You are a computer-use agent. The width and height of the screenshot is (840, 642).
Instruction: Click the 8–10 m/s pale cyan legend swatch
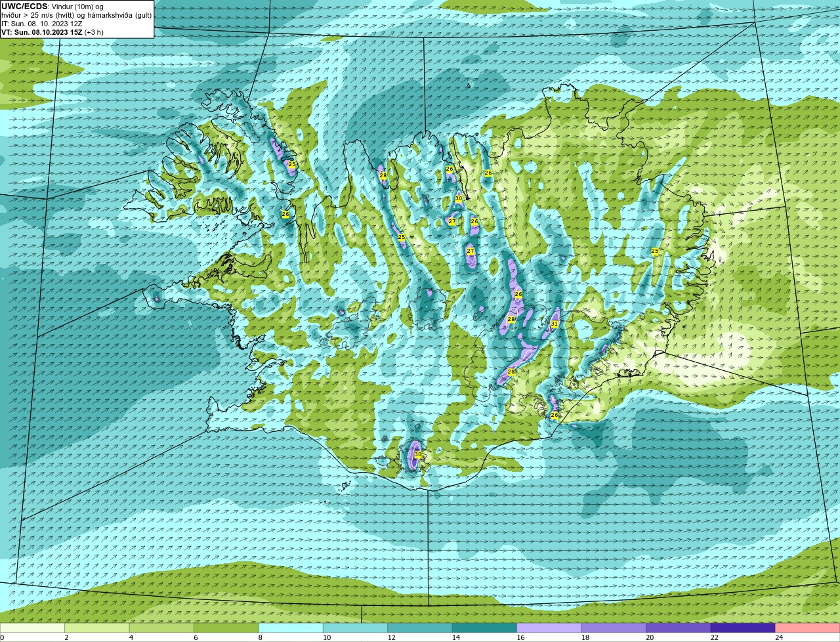tap(291, 628)
